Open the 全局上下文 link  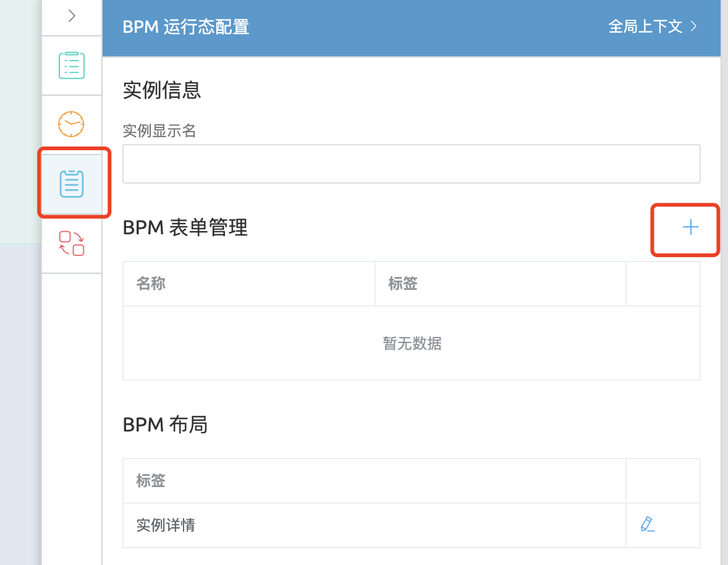coord(645,27)
